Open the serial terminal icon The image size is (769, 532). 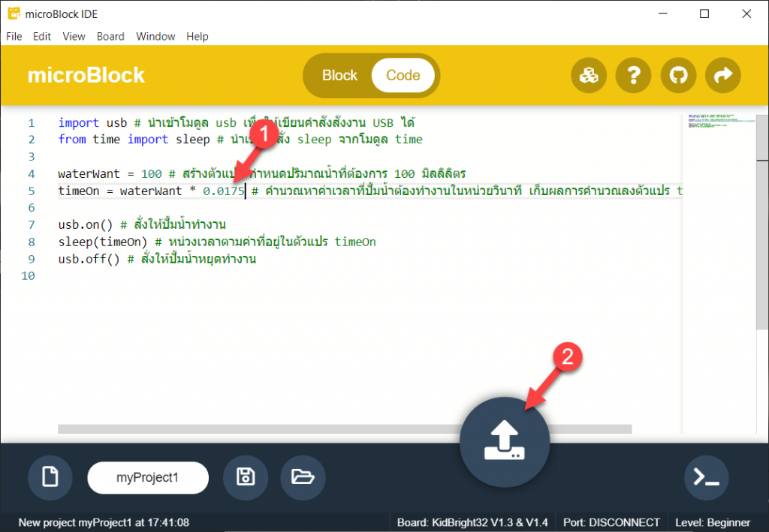706,478
